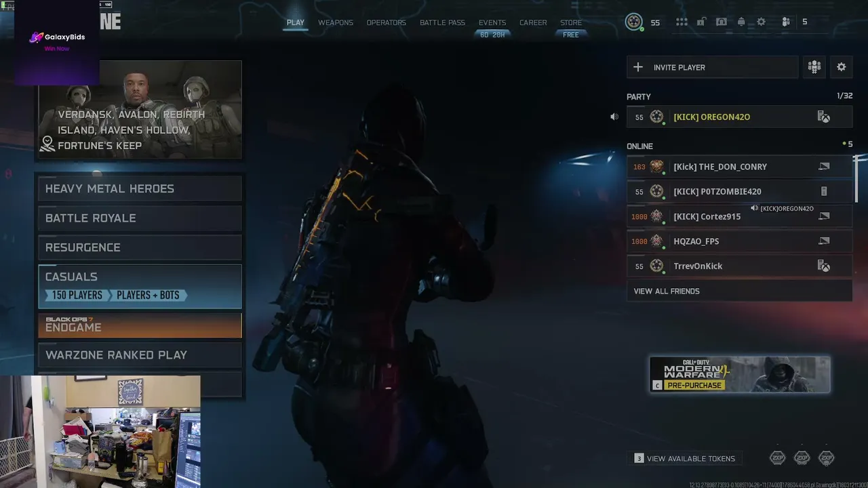Image resolution: width=868 pixels, height=488 pixels.
Task: Select the Heavy Metal Heroes playlist
Action: [x=140, y=188]
